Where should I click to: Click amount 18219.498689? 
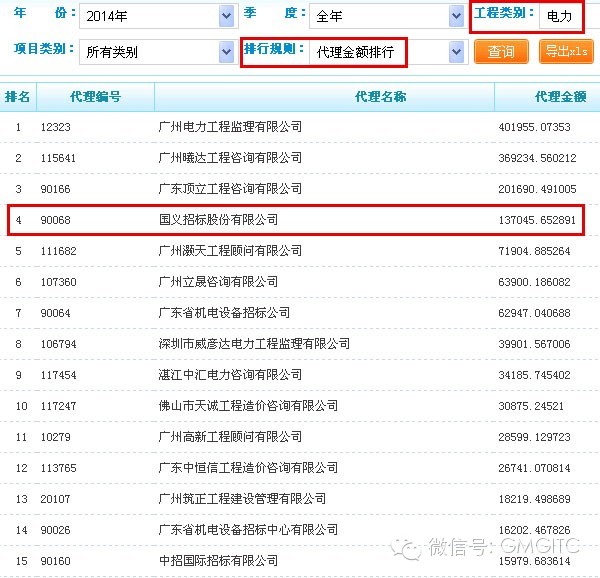[x=534, y=499]
